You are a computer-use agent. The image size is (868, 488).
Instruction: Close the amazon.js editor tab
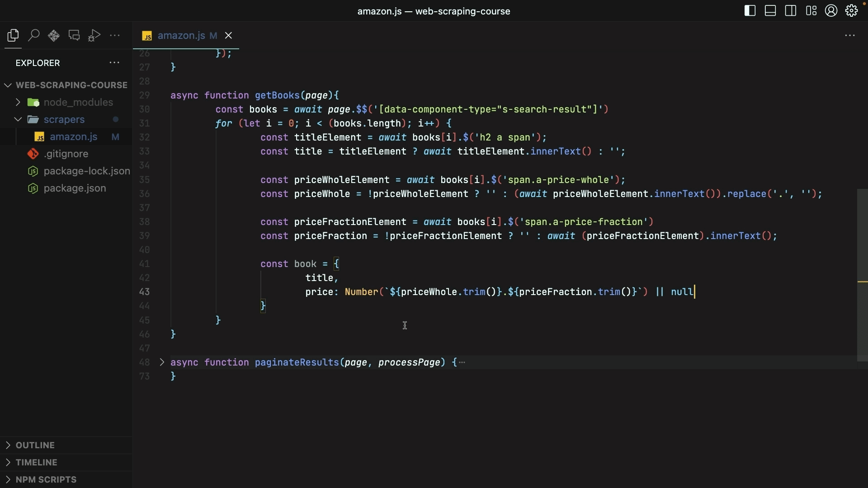coord(228,35)
